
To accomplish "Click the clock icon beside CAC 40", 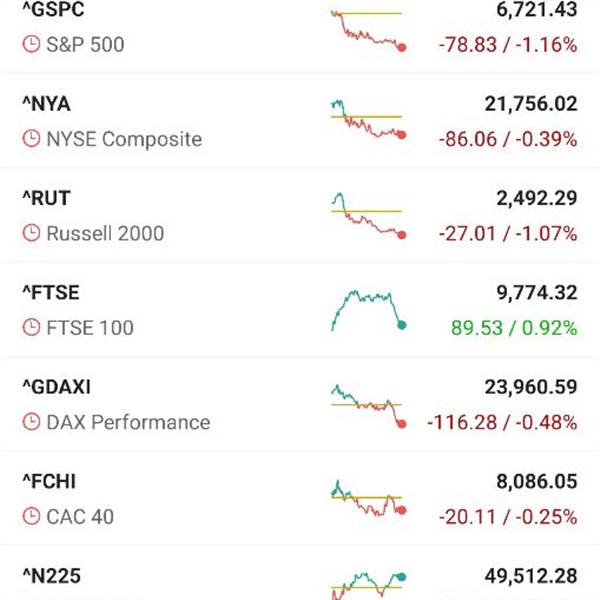I will pos(32,516).
